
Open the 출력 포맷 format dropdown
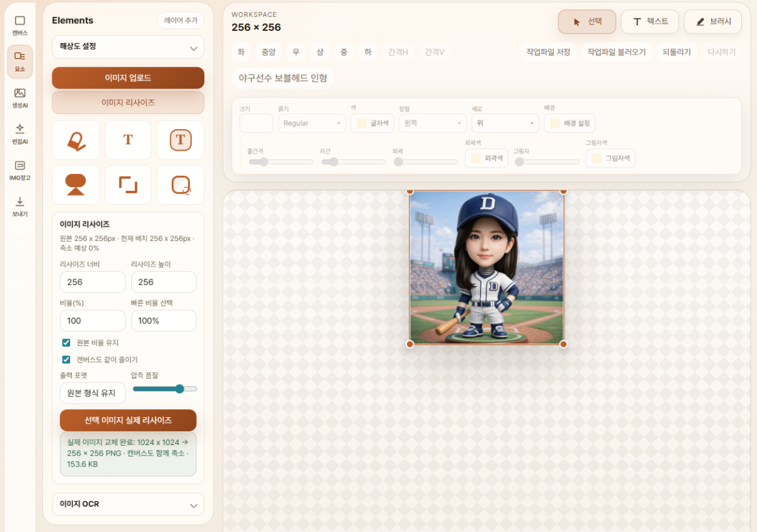[x=93, y=393]
